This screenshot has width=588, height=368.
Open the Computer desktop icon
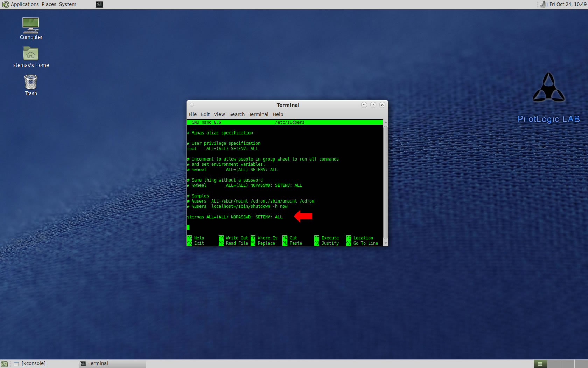click(31, 26)
